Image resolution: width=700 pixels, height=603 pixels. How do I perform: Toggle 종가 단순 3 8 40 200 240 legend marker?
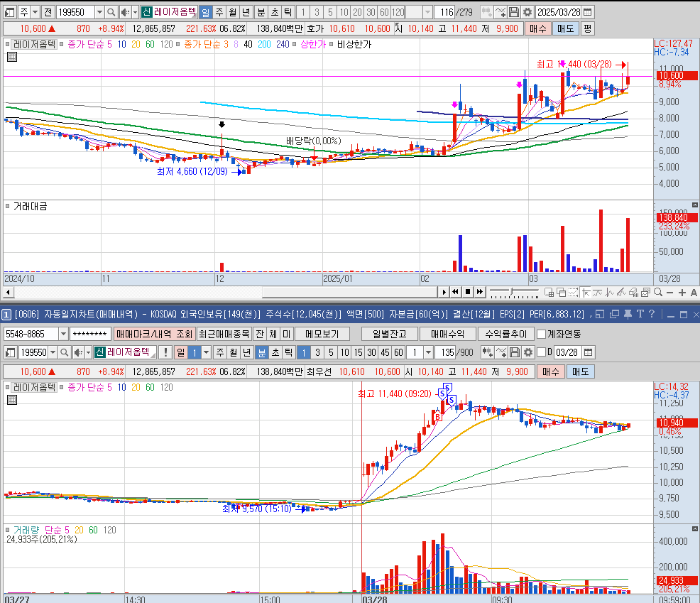click(178, 44)
